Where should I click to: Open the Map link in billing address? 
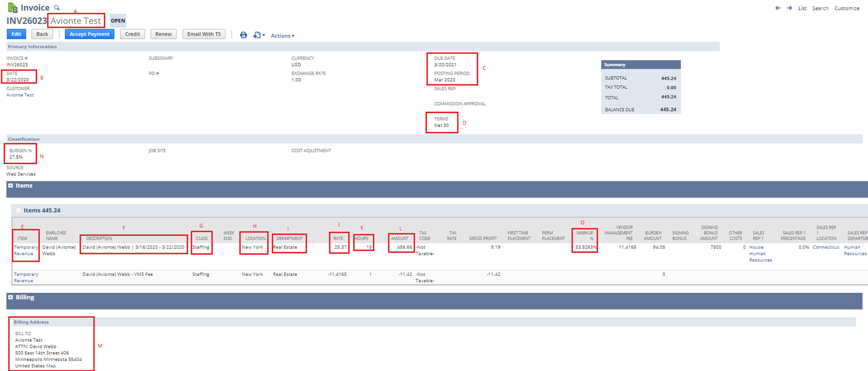(x=51, y=366)
